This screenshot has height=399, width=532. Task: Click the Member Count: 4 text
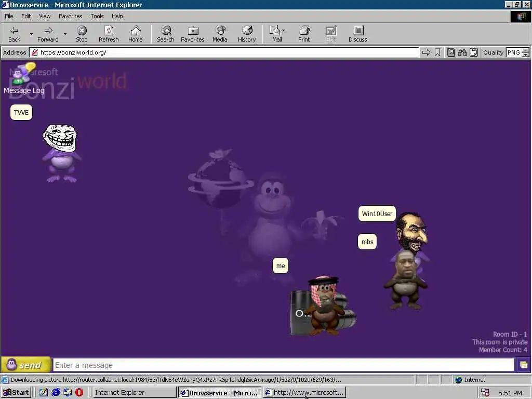(x=503, y=350)
